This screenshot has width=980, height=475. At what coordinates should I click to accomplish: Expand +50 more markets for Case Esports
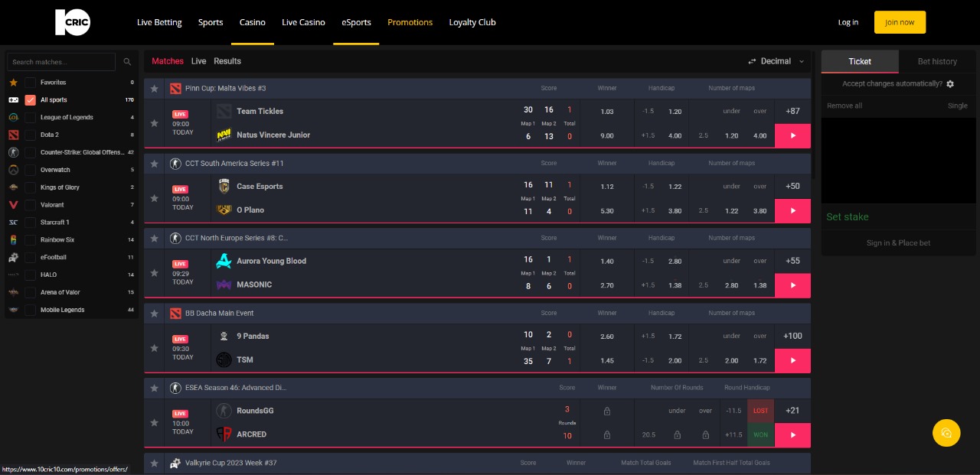point(792,186)
